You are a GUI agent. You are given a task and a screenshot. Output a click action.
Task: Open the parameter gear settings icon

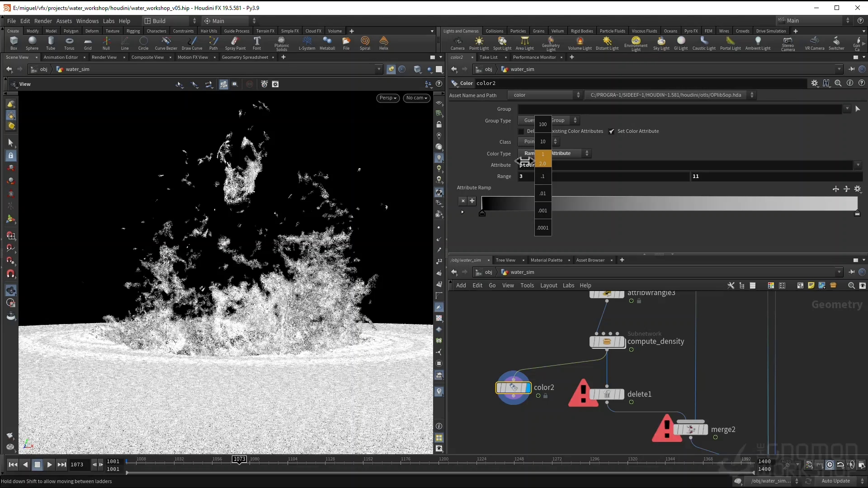[x=814, y=83]
